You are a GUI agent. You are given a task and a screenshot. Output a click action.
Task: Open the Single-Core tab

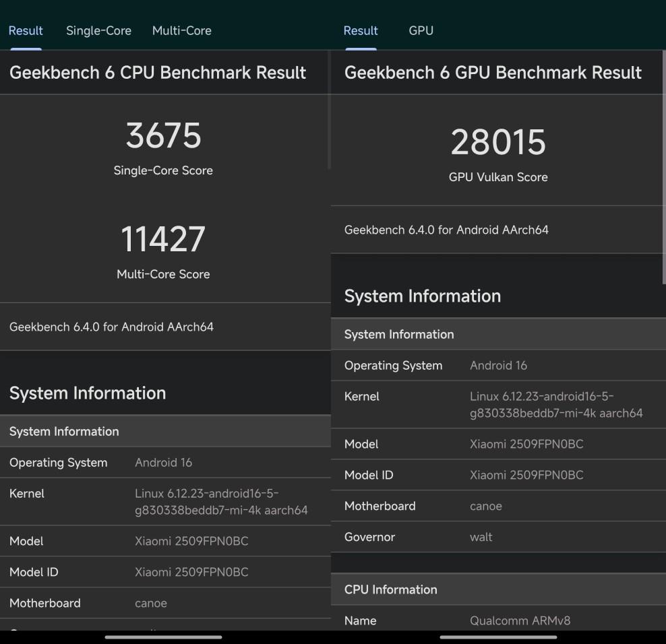coord(98,31)
